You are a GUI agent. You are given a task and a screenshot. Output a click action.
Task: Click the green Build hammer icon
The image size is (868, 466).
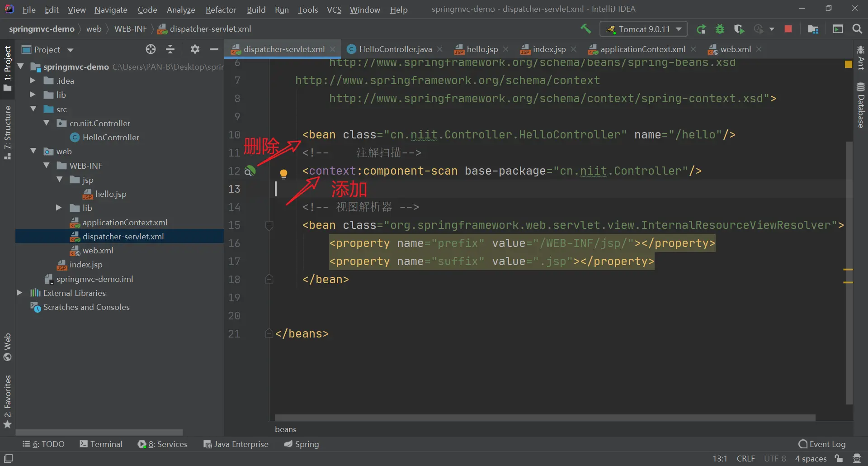click(586, 29)
